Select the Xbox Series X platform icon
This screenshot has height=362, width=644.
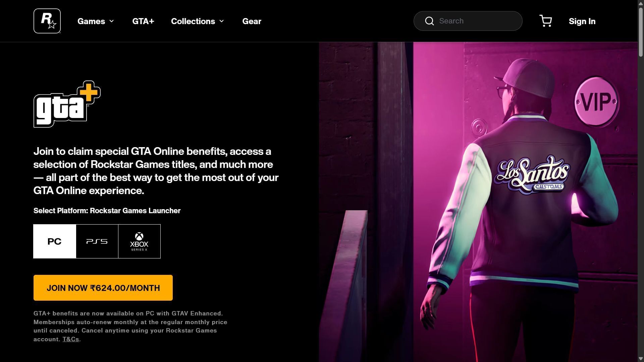139,241
